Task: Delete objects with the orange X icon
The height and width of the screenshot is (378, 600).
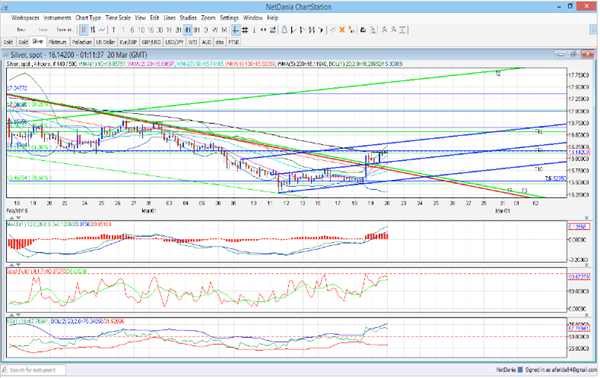Action: point(342,30)
